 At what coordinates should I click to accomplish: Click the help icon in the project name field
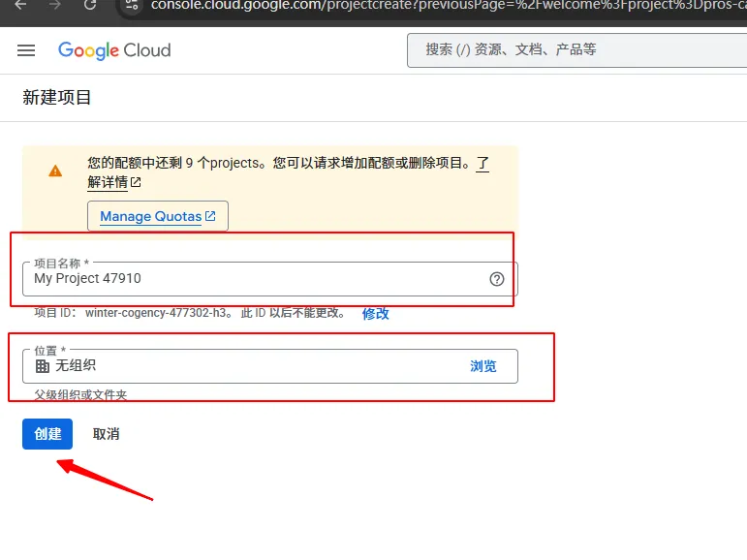[497, 279]
